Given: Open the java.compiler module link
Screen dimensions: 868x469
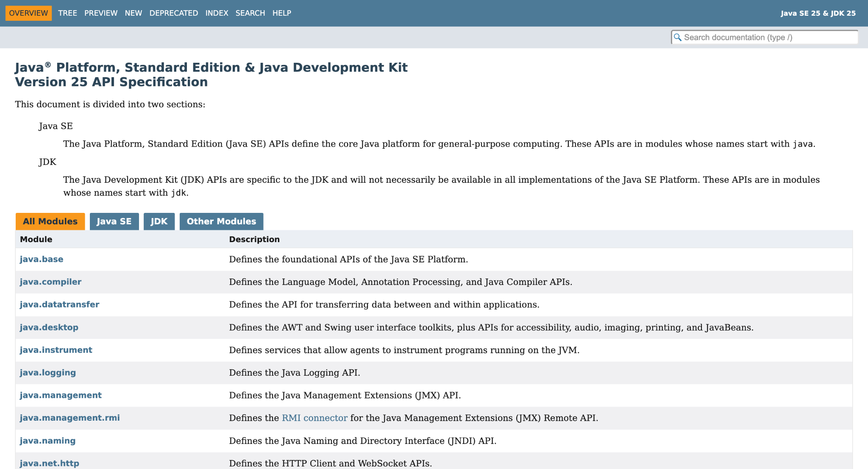Looking at the screenshot, I should 50,282.
